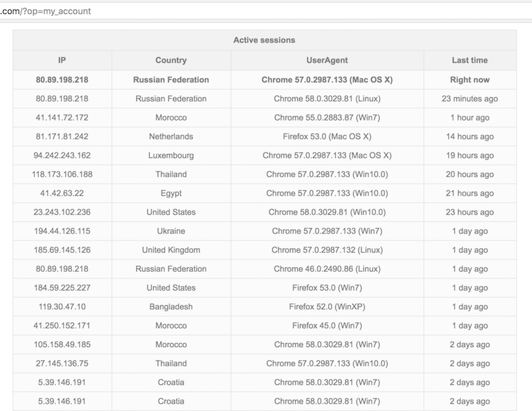
Task: Select IP address 41.141.72.172
Action: (62, 118)
